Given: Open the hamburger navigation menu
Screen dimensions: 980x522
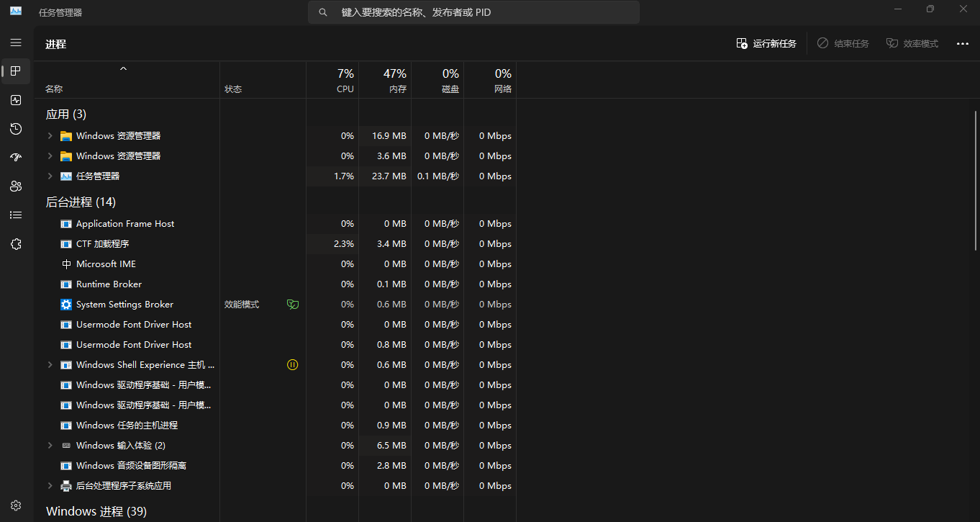Looking at the screenshot, I should tap(16, 42).
